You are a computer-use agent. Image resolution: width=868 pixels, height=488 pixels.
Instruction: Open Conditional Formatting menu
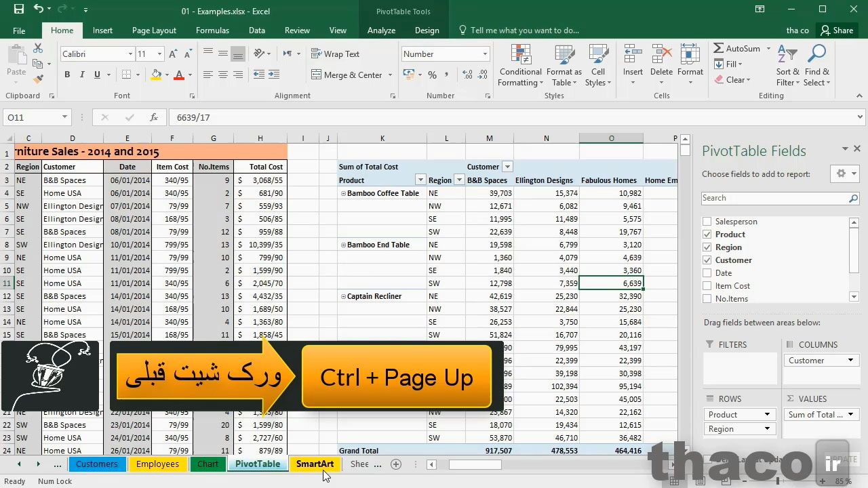(x=520, y=66)
